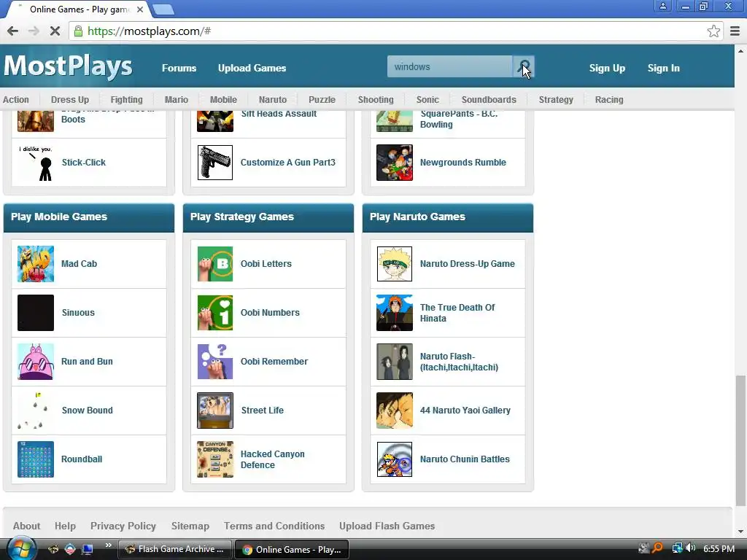Viewport: 747px width, 560px height.
Task: Click the volume icon in system tray
Action: pyautogui.click(x=690, y=548)
